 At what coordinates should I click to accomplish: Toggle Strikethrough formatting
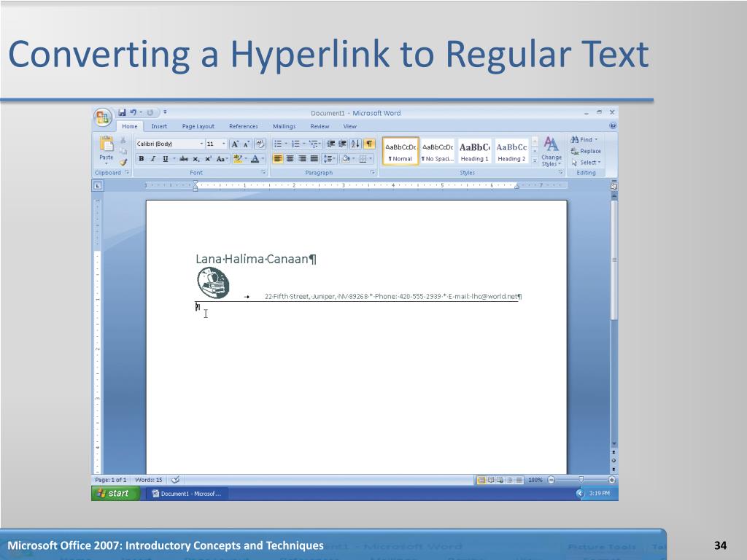tap(183, 158)
